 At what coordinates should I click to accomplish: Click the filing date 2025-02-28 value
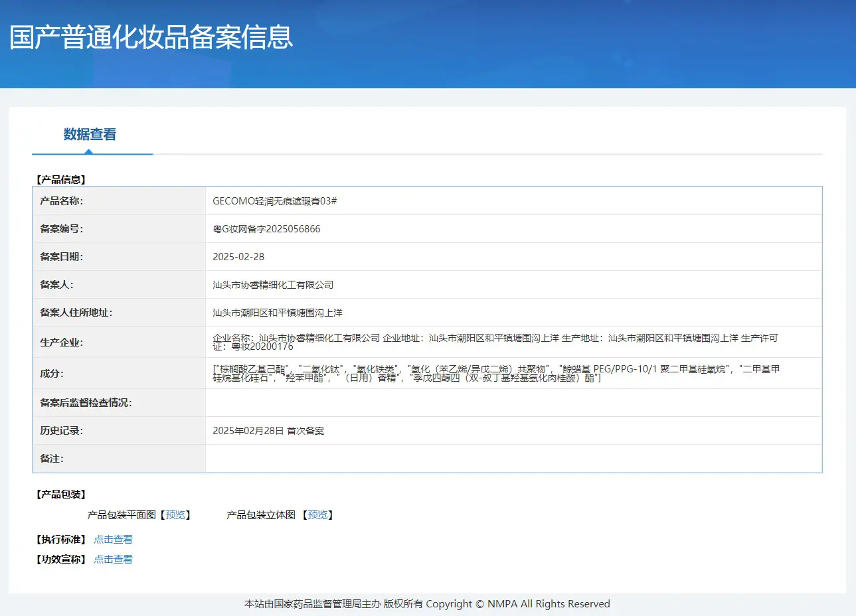238,257
